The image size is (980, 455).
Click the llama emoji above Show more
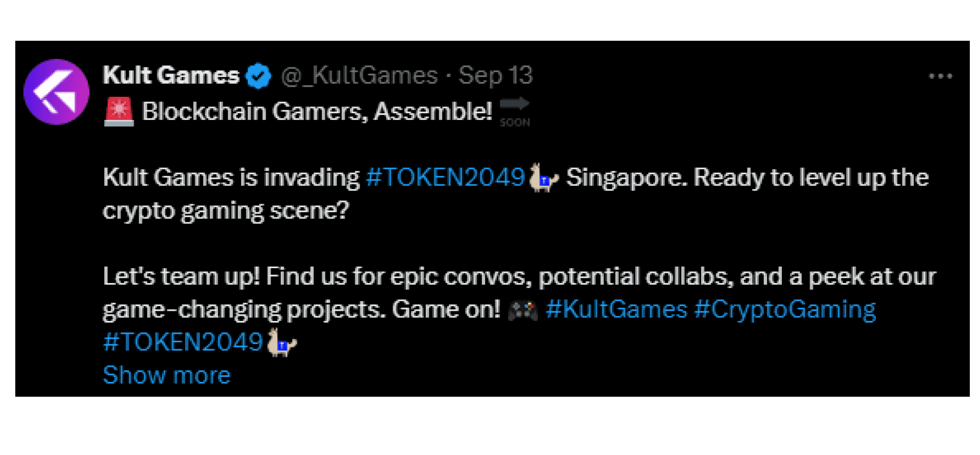pyautogui.click(x=281, y=342)
